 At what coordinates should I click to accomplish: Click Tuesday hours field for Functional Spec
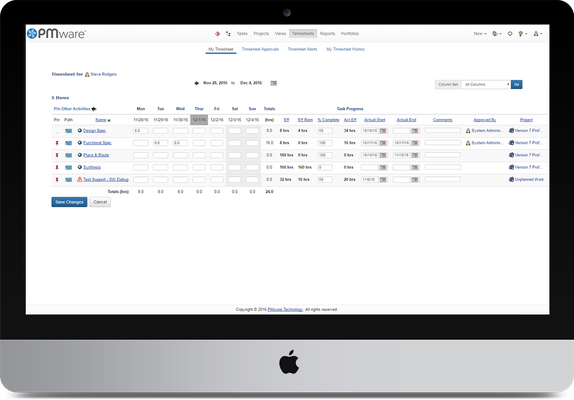160,143
